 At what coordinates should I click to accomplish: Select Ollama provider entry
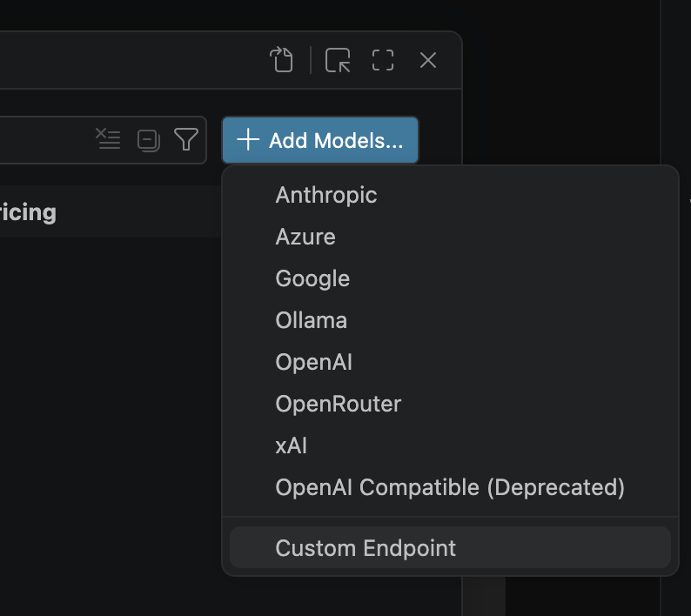coord(450,320)
